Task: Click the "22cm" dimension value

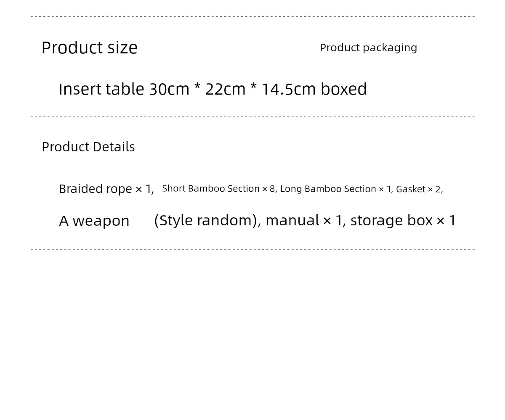Action: pos(225,89)
